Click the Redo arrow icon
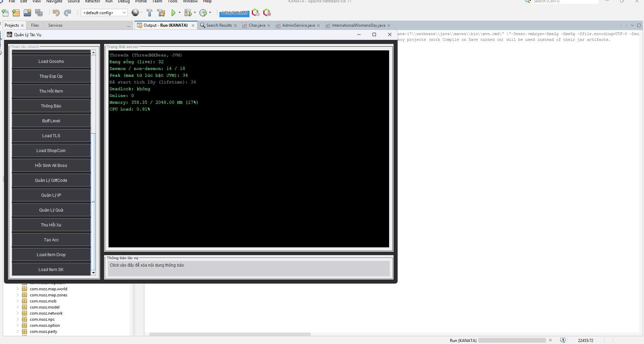This screenshot has width=644, height=344. tap(68, 13)
